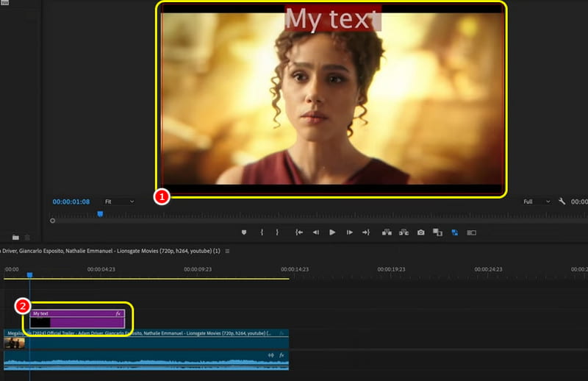Jump to the In point
This screenshot has width=588, height=381.
point(299,232)
